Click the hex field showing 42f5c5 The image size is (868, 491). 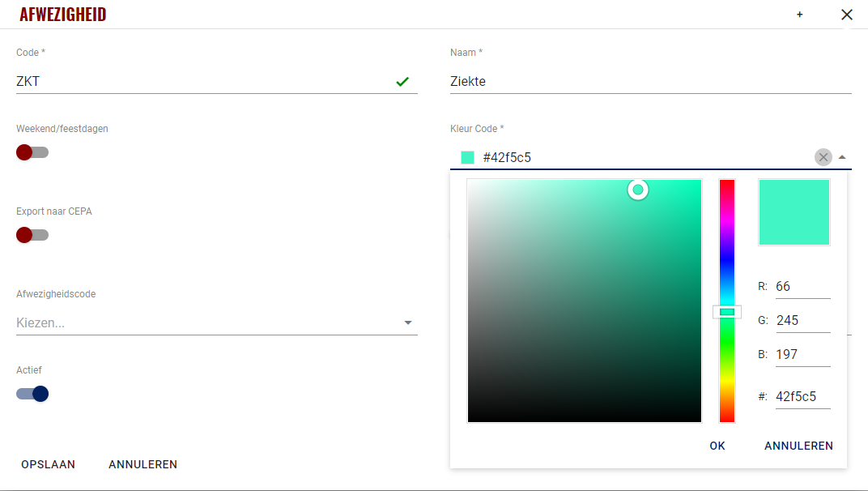tap(802, 397)
